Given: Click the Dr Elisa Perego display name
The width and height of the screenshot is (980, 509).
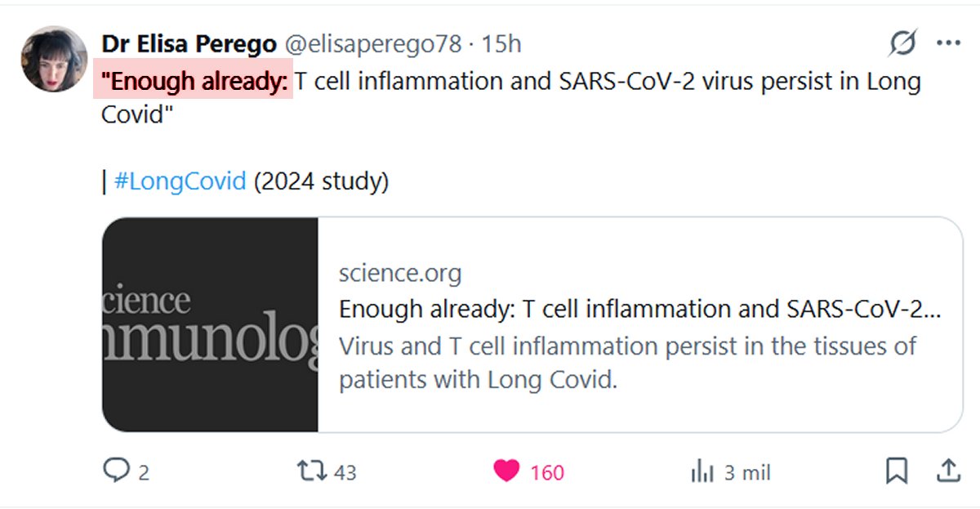Looking at the screenshot, I should 189,44.
